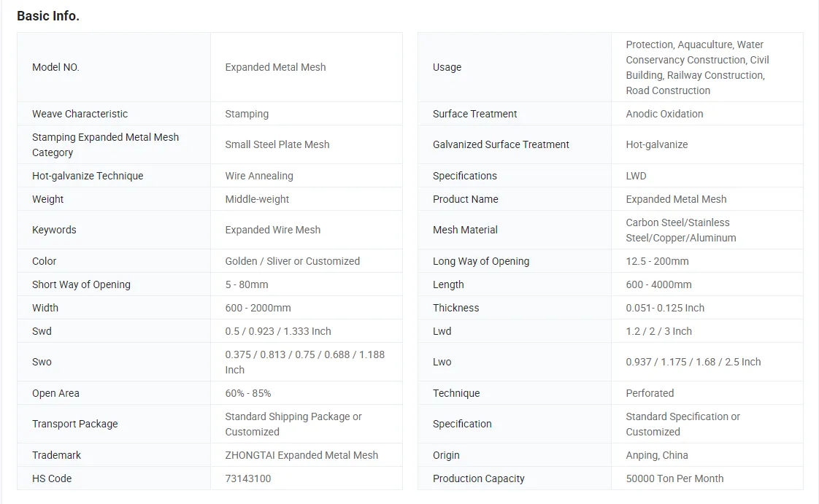Click Golden / Sliver or Customized color value

pos(293,261)
